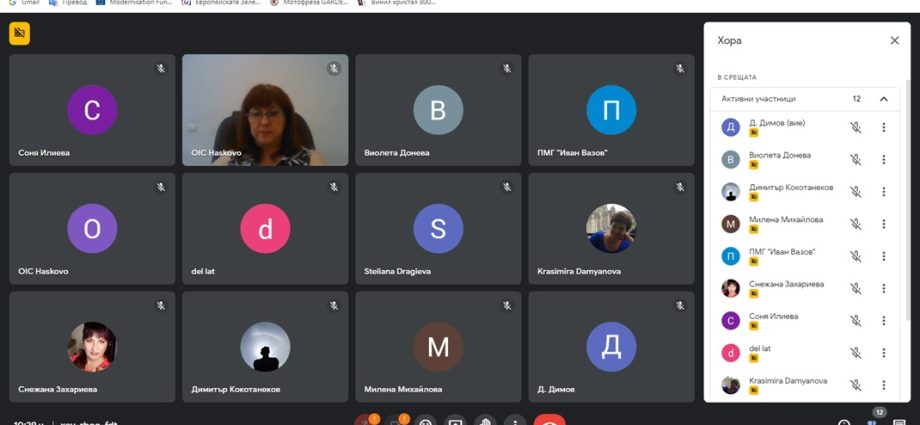Click the blue П avatar on ПМГ tile
Image resolution: width=920 pixels, height=425 pixels.
click(611, 110)
